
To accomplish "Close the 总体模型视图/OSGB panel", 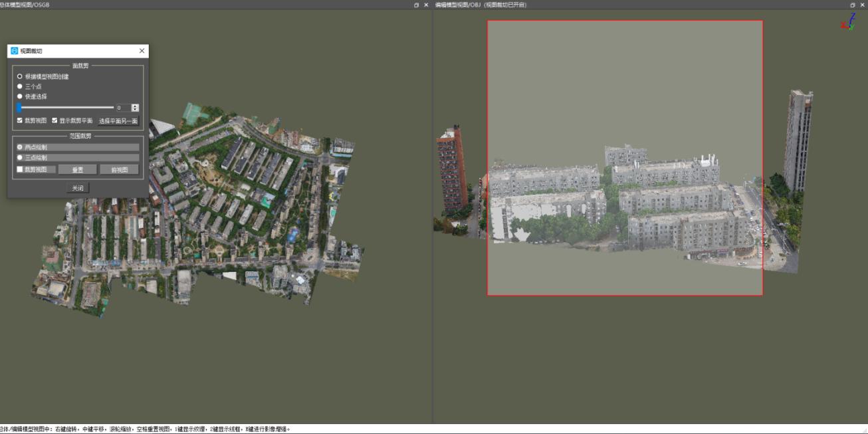I will 426,5.
